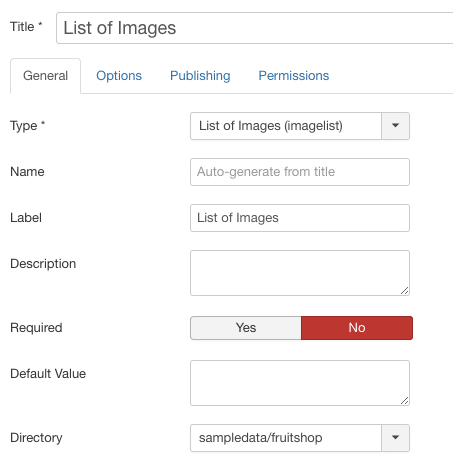The height and width of the screenshot is (464, 453).
Task: Click the Required field label
Action: tap(36, 328)
